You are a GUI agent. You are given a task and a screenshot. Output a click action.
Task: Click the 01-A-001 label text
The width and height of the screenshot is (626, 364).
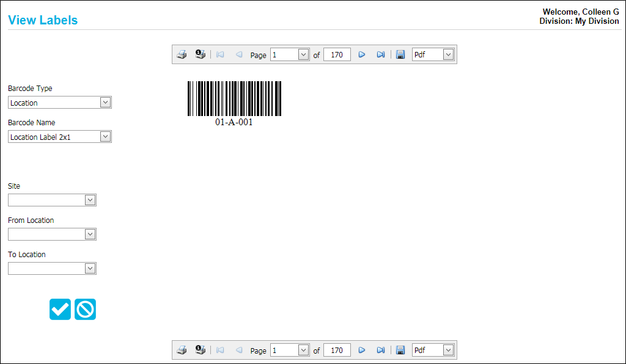coord(234,122)
